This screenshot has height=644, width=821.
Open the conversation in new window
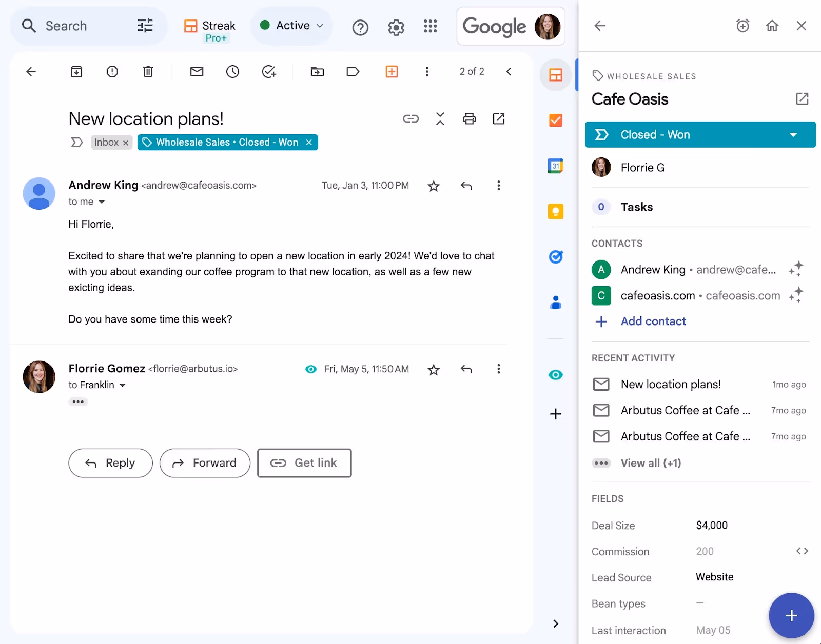(499, 119)
